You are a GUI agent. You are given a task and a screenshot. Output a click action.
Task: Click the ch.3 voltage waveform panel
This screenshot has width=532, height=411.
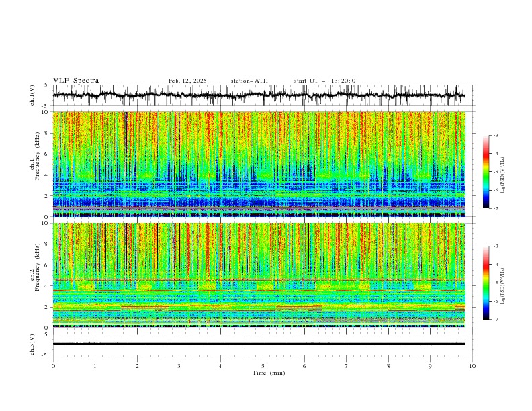263,345
